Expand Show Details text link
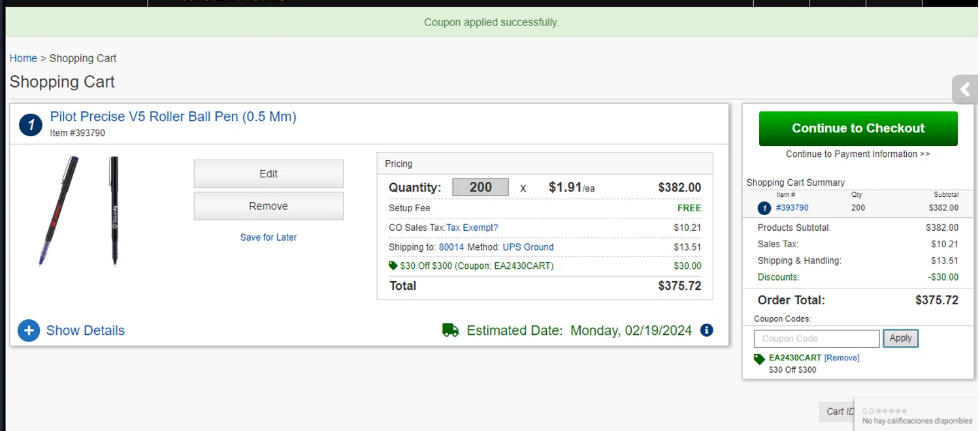Screen dimensions: 980x431 click(x=86, y=331)
